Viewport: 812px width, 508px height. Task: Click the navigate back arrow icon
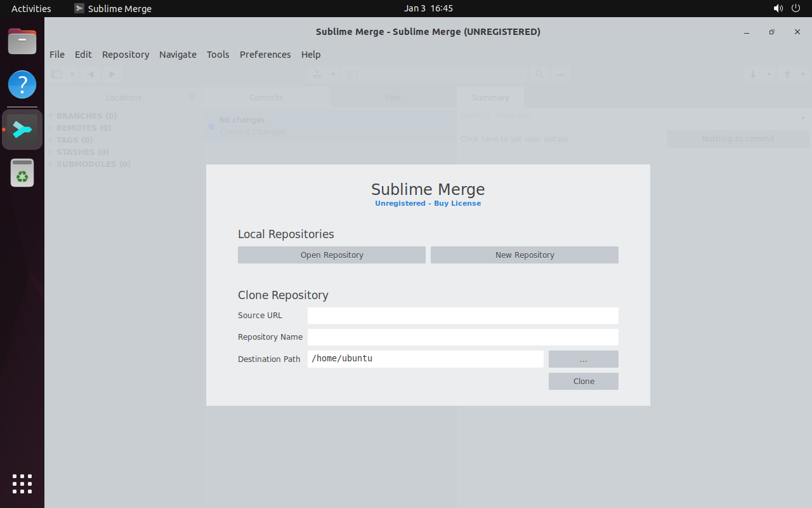coord(91,74)
